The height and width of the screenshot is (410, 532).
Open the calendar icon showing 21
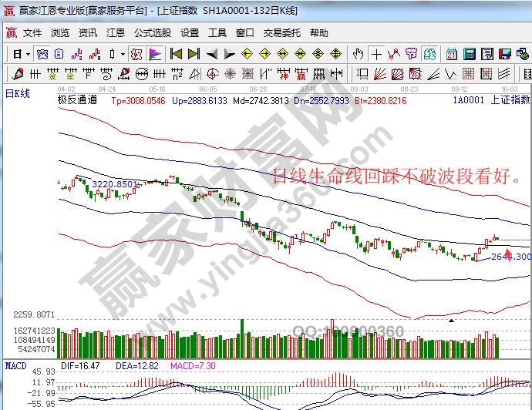[450, 54]
